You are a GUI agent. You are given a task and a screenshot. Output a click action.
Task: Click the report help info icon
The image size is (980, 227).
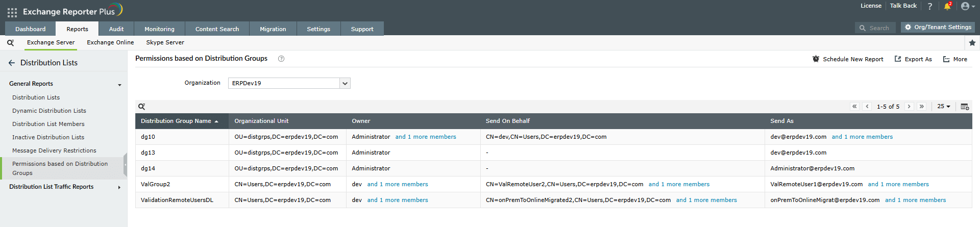click(x=281, y=59)
